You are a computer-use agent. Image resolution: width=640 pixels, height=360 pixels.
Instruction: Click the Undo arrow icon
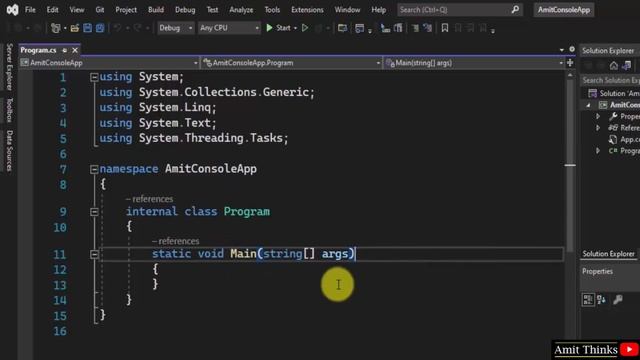117,28
